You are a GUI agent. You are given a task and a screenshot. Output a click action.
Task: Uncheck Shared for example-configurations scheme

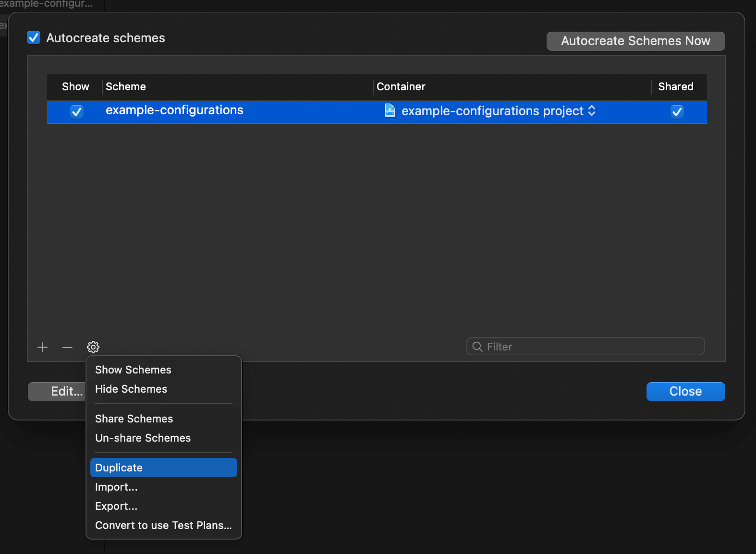[677, 112]
